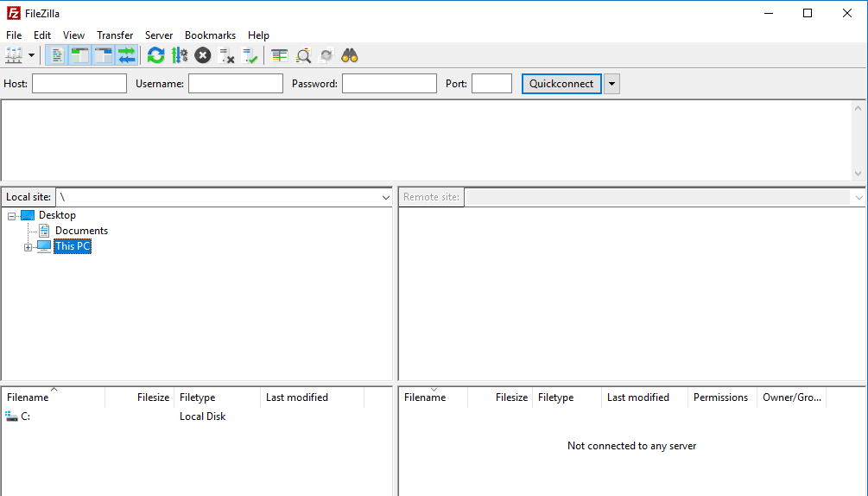Click the Password input field

390,84
